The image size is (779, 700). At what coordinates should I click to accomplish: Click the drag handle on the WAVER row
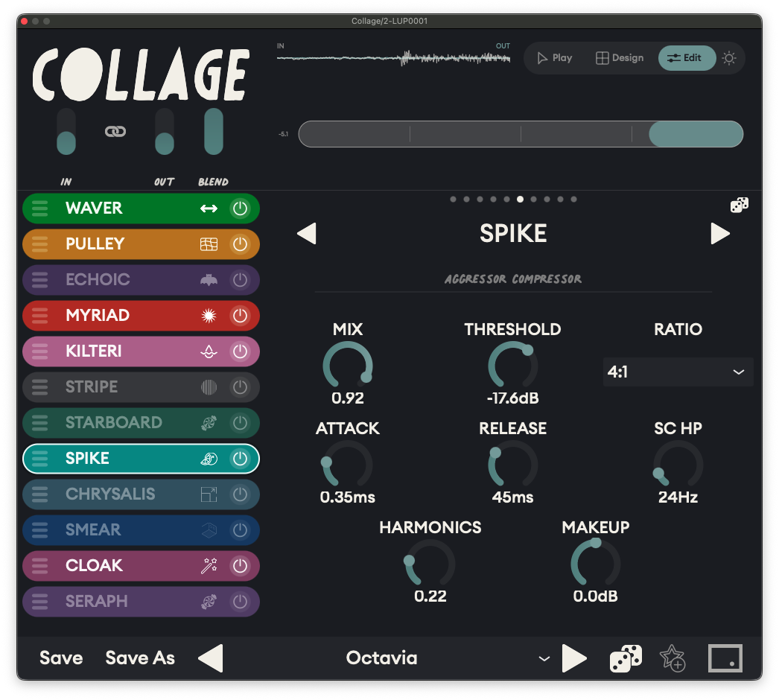click(39, 209)
